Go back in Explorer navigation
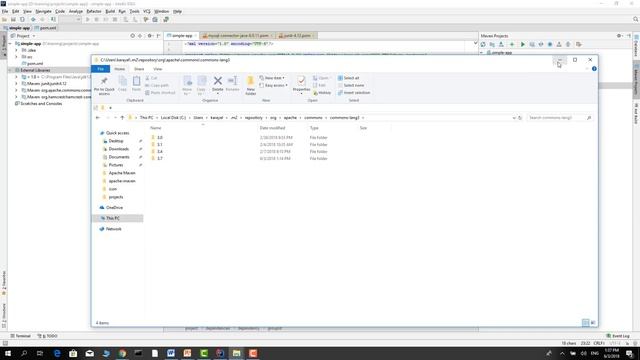The width and height of the screenshot is (640, 360). (98, 118)
